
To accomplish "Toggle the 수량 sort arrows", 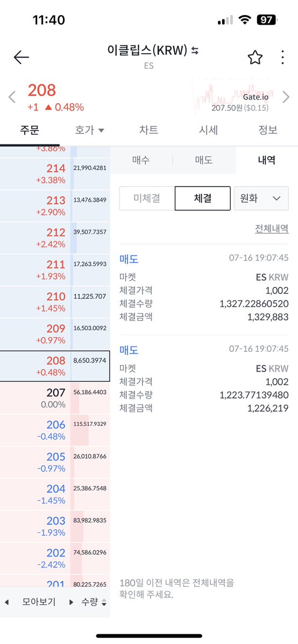I will 104,602.
